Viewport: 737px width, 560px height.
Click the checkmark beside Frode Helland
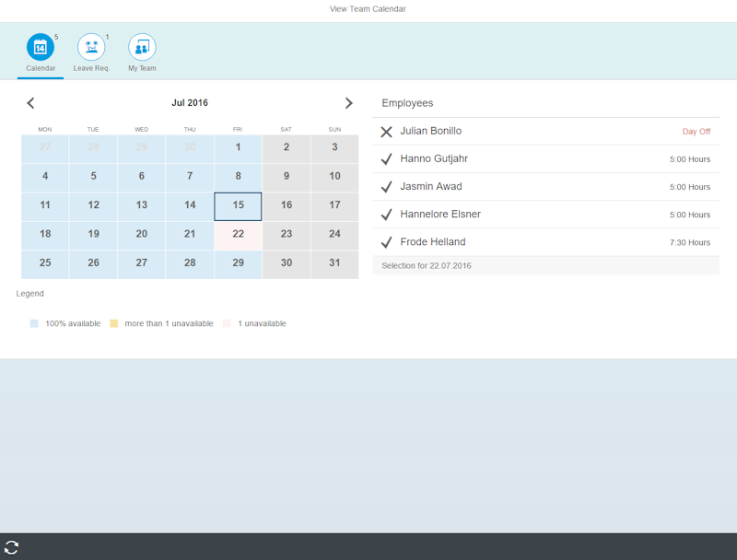click(386, 242)
